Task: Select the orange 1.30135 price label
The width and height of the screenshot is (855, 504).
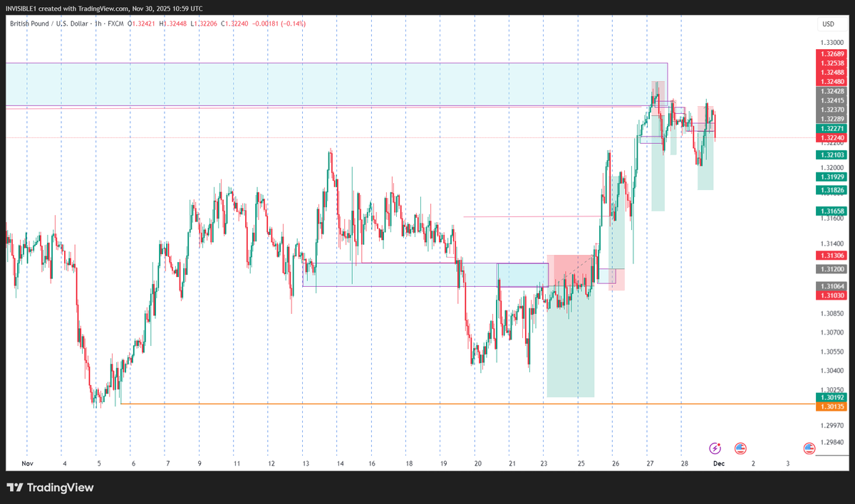Action: pyautogui.click(x=832, y=406)
